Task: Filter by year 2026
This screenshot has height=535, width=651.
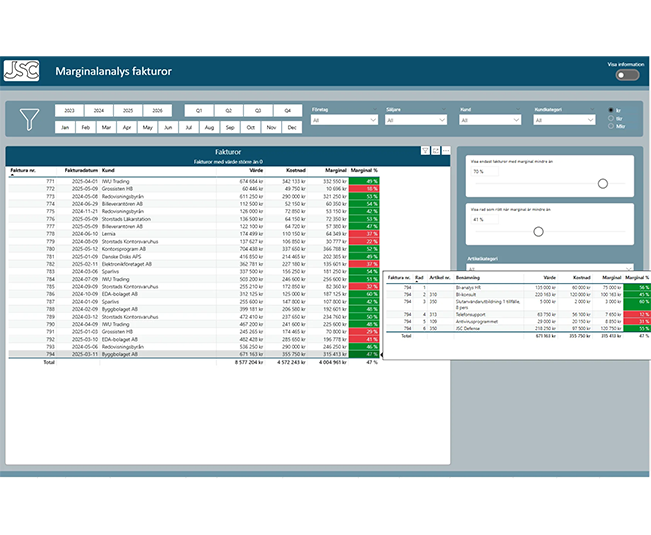Action: tap(157, 110)
